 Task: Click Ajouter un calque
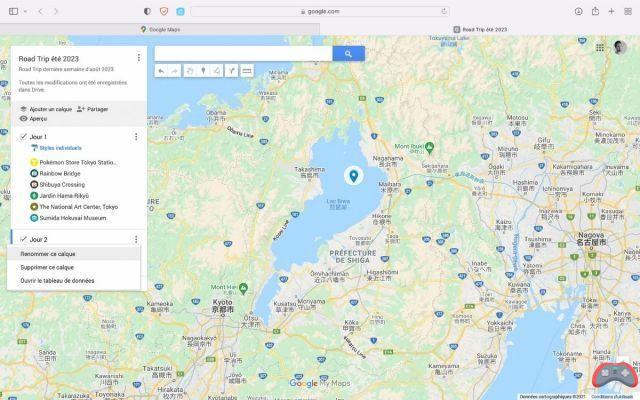[46, 109]
